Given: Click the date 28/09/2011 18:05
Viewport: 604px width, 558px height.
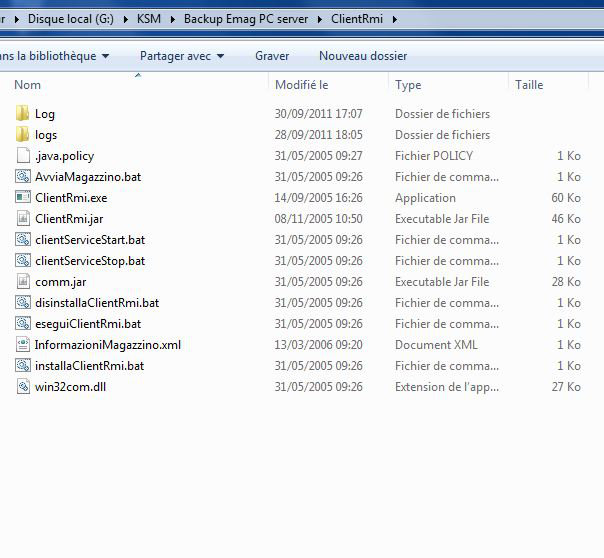Looking at the screenshot, I should click(x=318, y=135).
